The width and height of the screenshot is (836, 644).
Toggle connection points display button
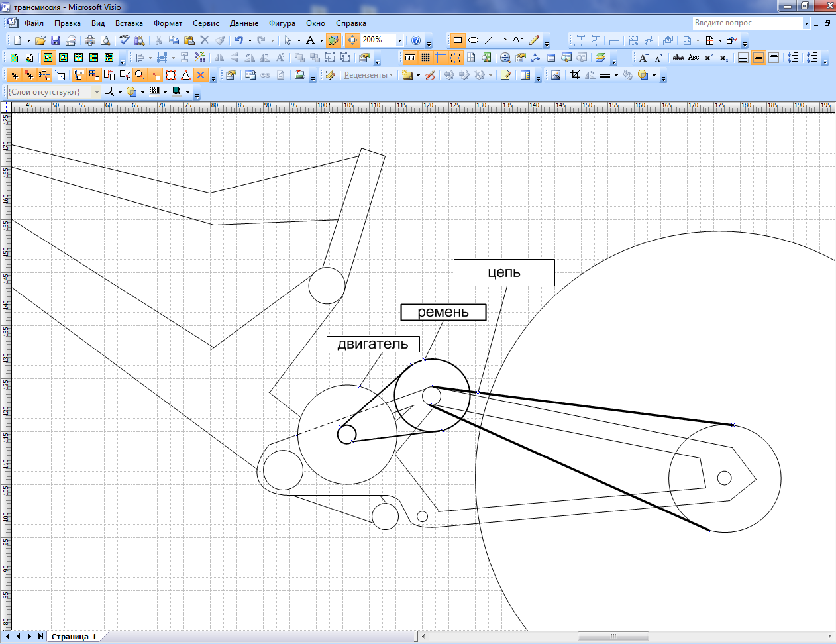tap(456, 58)
